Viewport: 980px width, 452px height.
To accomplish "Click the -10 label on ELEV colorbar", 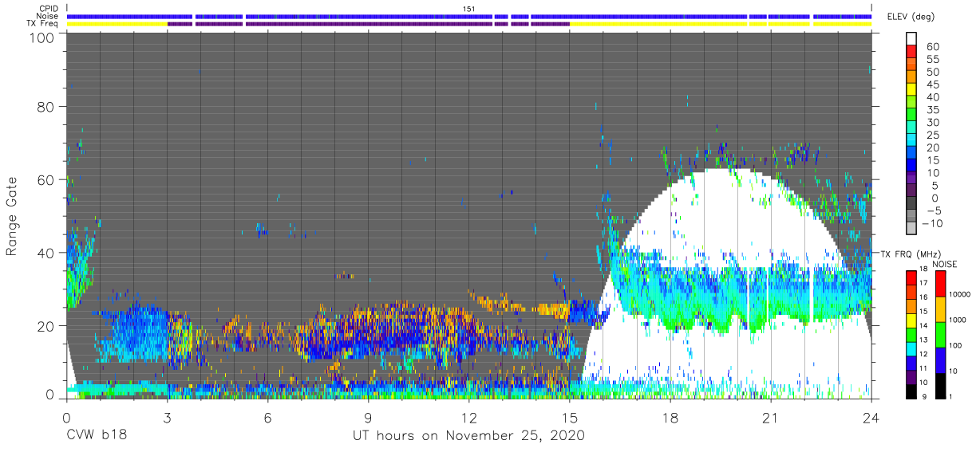I will (931, 223).
